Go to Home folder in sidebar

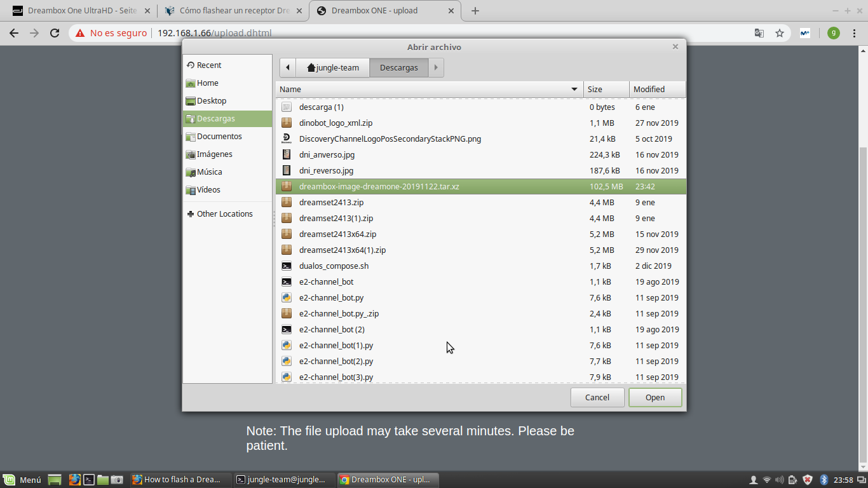click(x=207, y=83)
